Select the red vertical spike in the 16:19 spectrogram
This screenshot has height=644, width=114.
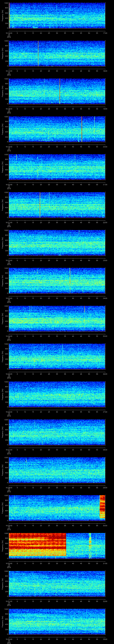[82, 129]
